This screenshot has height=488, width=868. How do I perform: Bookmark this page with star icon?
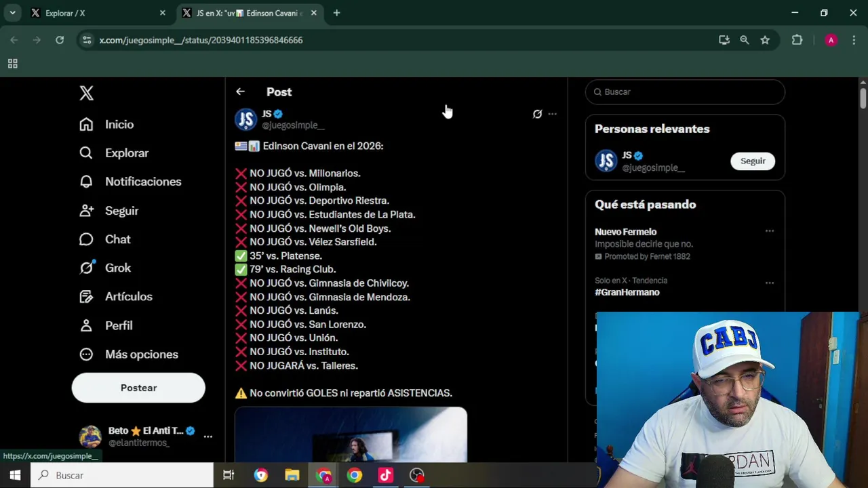(x=765, y=40)
